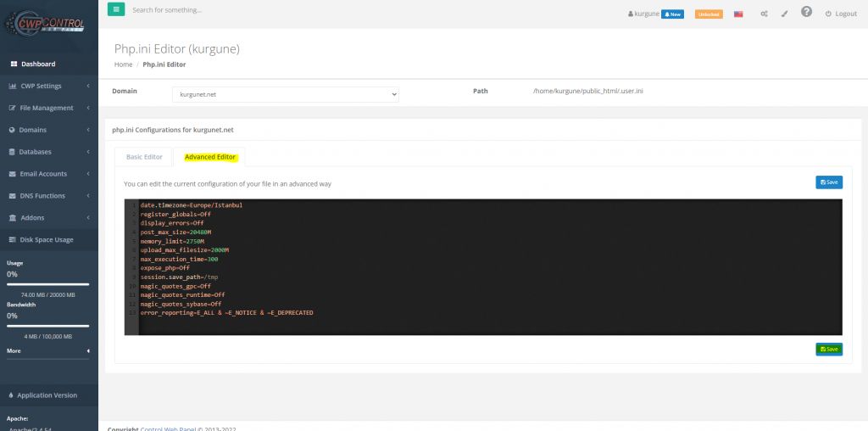868x431 pixels.
Task: Expand the File Management menu
Action: 48,108
